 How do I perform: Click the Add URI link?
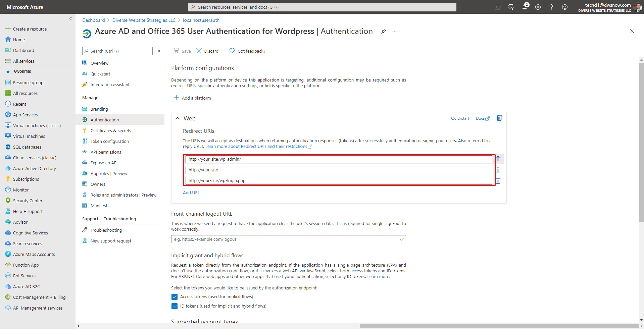(x=191, y=193)
